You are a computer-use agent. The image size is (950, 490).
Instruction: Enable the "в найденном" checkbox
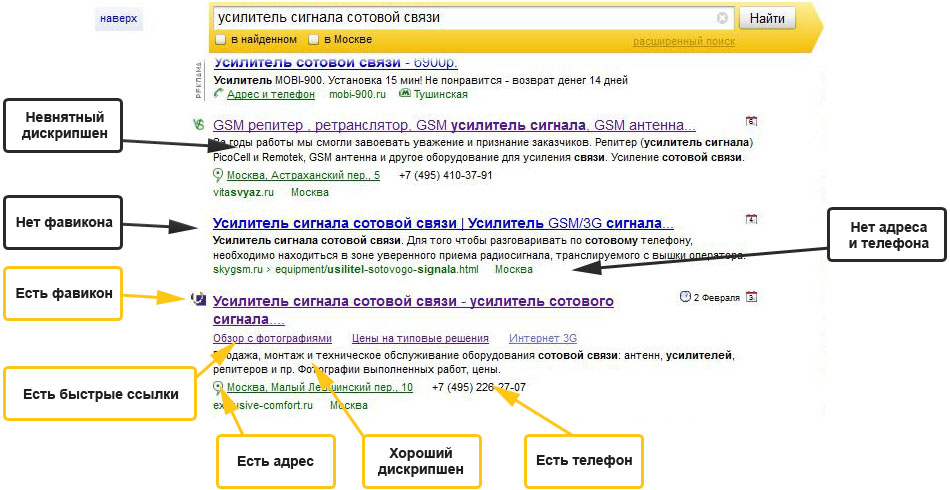pos(220,40)
